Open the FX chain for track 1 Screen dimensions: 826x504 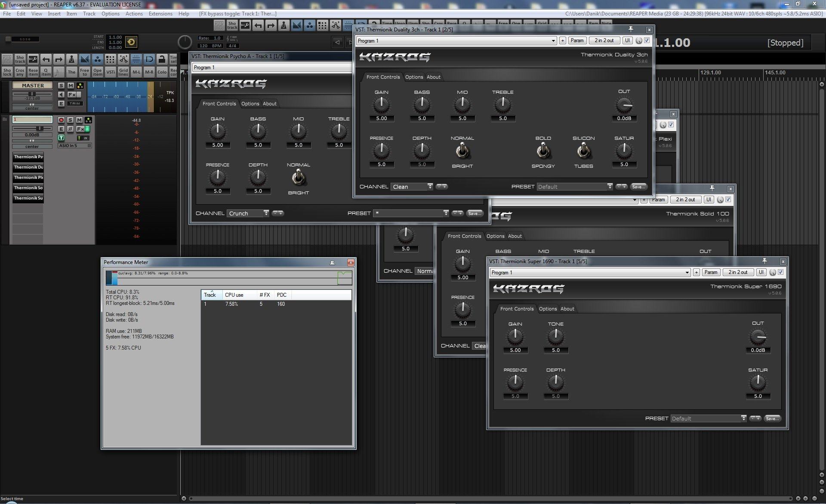[80, 129]
